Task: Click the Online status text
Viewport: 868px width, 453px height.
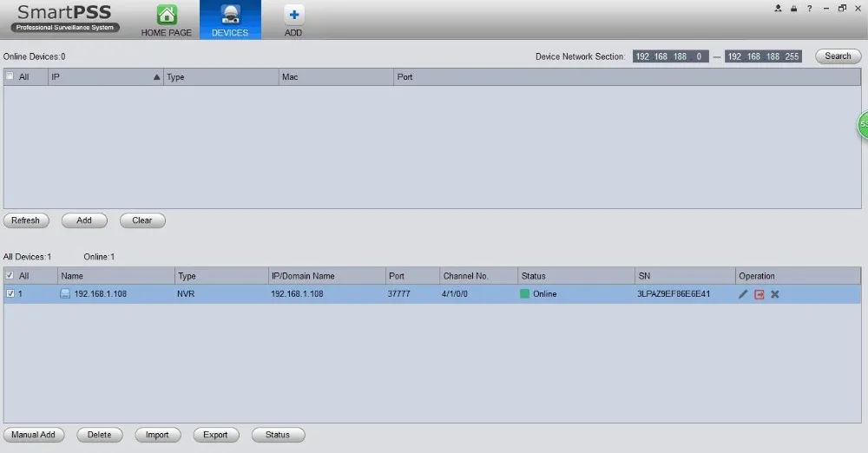Action: point(545,293)
